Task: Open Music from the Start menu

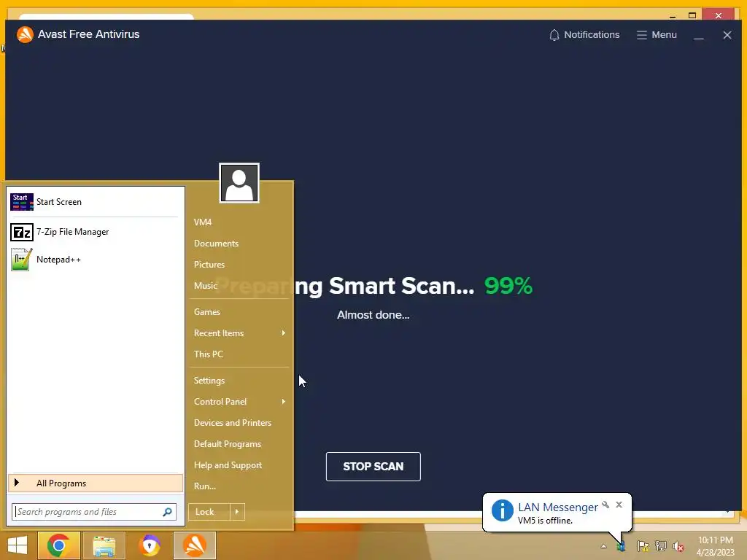Action: (x=205, y=286)
